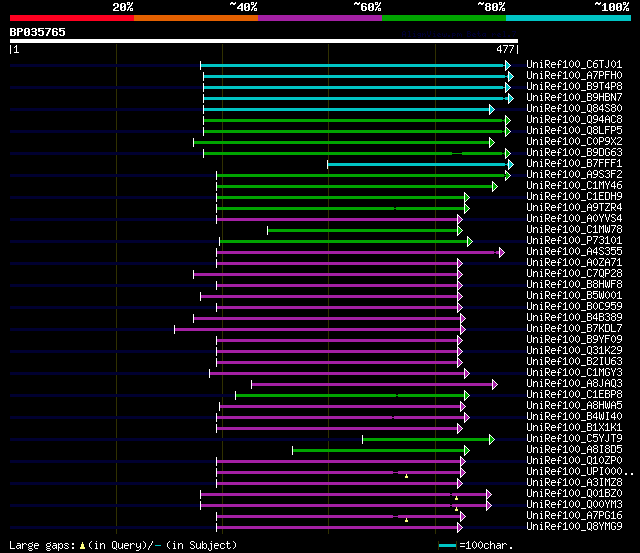Open hit UniRef100_C1MGY3

[x=574, y=373]
